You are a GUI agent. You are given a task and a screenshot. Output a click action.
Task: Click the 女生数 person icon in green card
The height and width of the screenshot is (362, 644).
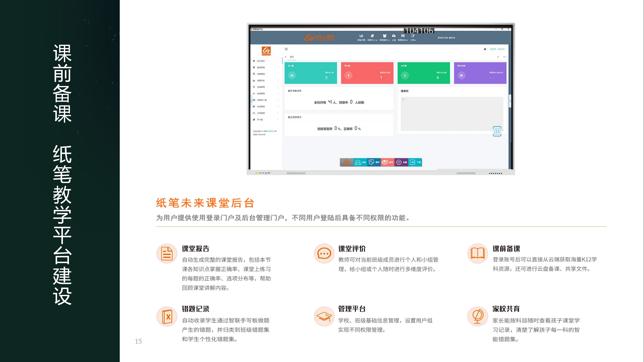pos(405,75)
